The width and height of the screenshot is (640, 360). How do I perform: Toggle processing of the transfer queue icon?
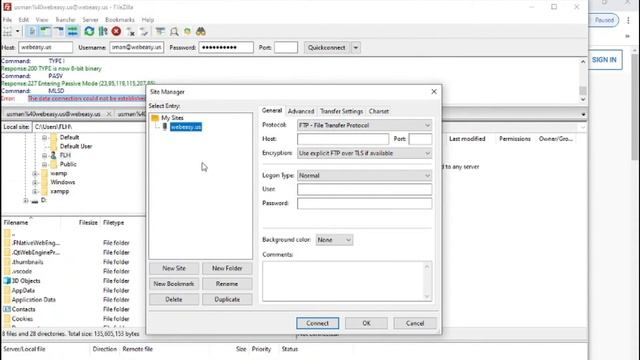pyautogui.click(x=103, y=31)
